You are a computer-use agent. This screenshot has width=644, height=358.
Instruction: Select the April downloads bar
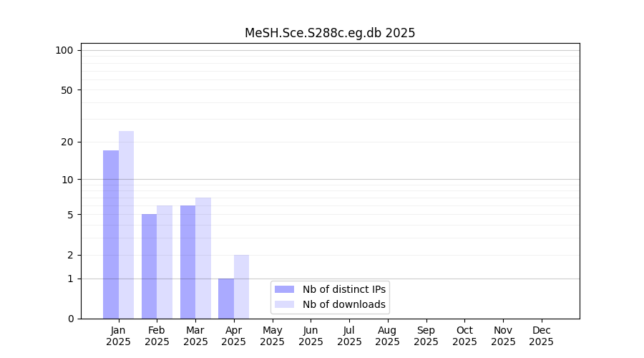click(x=241, y=286)
